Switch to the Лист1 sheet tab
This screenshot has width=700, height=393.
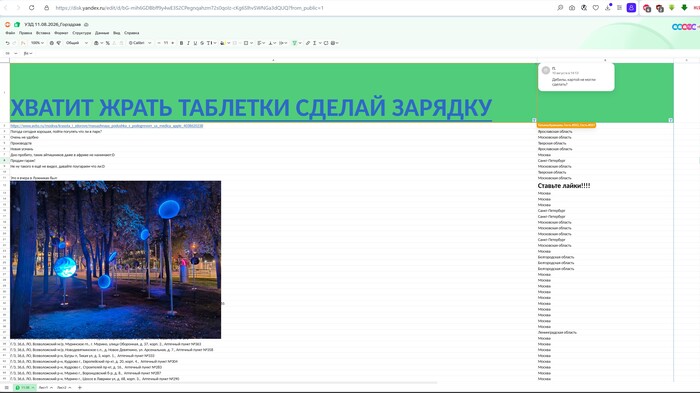tap(45, 388)
